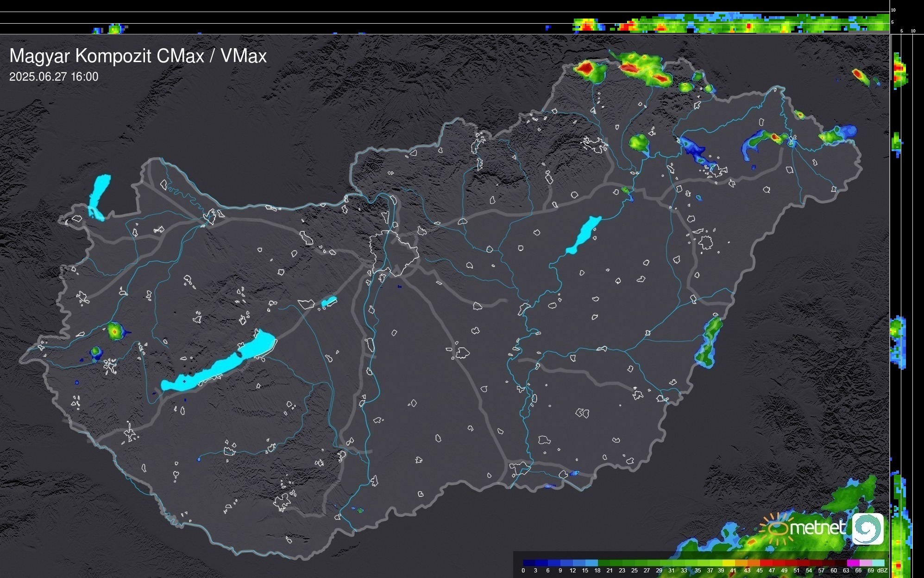Viewport: 924px width, 578px height.
Task: Click the orange sun icon beside metnet
Action: click(778, 528)
